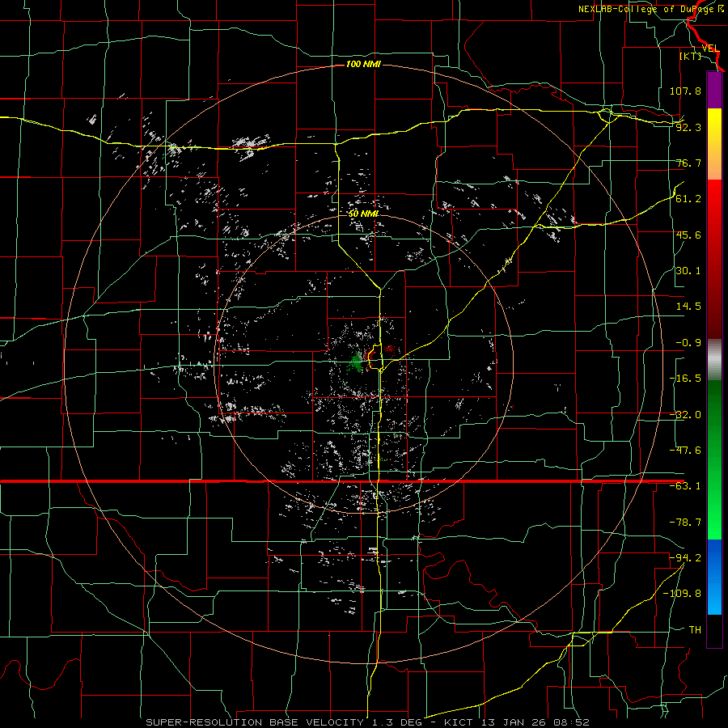This screenshot has height=728, width=728.
Task: Select the -32.0 legend value
Action: (685, 415)
